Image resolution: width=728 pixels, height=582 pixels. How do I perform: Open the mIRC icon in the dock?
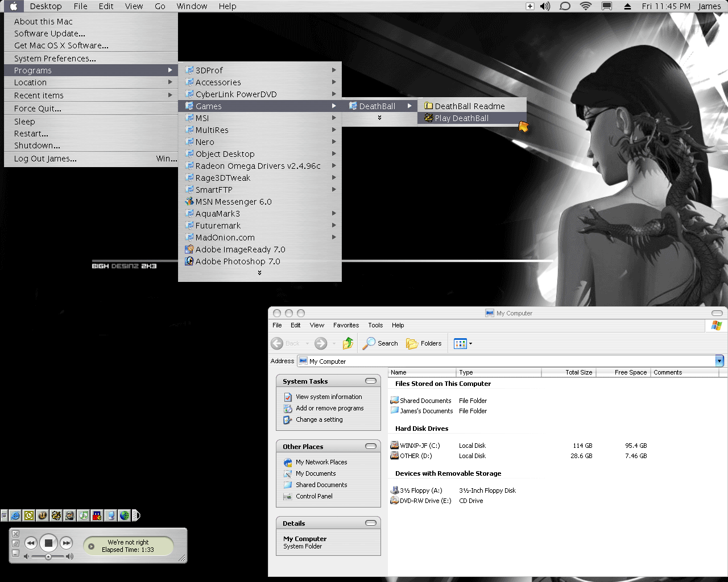point(97,516)
